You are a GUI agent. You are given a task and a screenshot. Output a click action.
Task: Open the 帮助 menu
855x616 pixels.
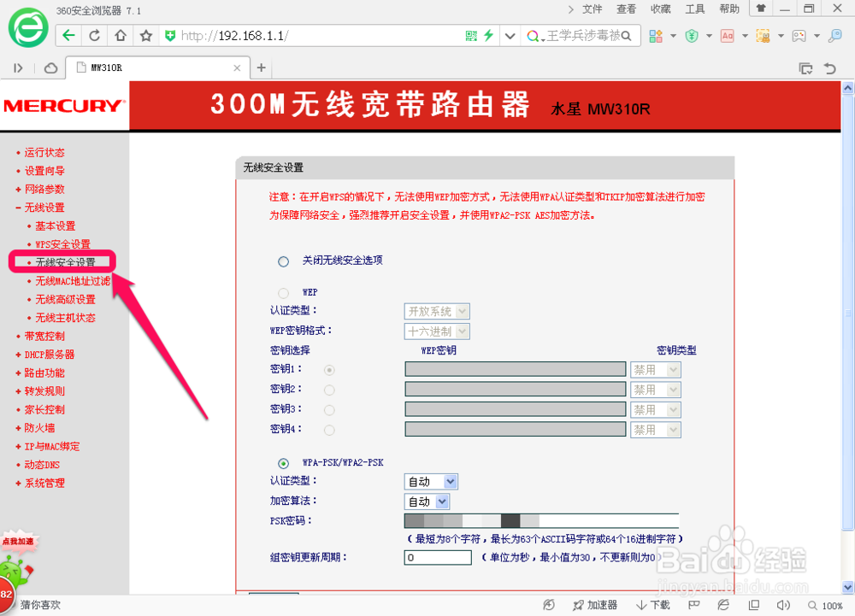[x=729, y=9]
